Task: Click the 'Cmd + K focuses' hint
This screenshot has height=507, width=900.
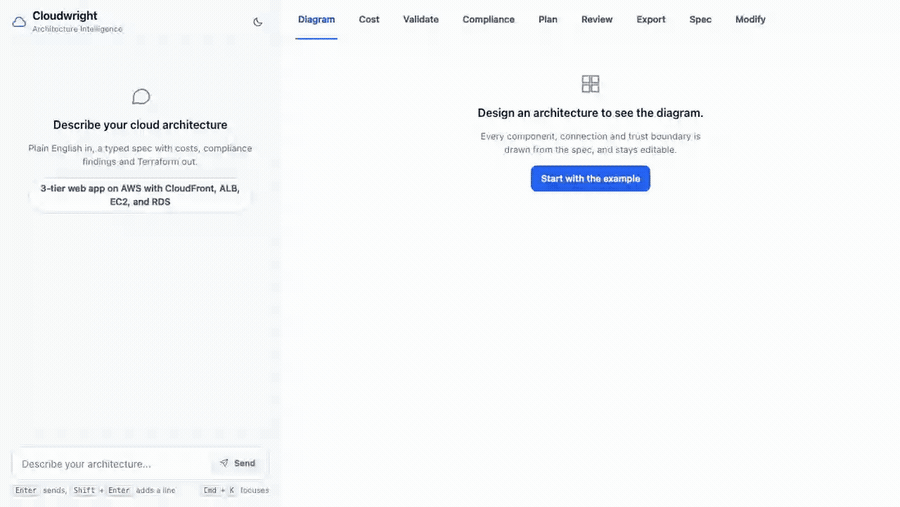Action: (x=235, y=490)
